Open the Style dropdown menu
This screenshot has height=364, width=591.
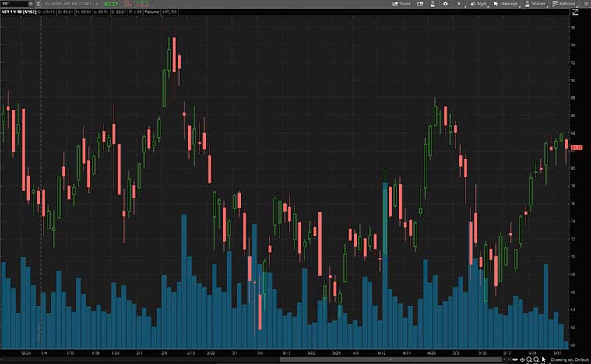479,4
